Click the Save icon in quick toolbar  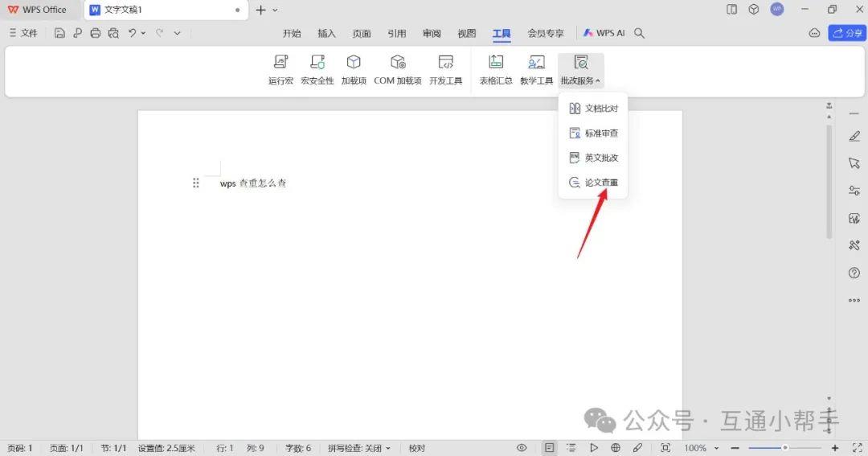pyautogui.click(x=59, y=33)
